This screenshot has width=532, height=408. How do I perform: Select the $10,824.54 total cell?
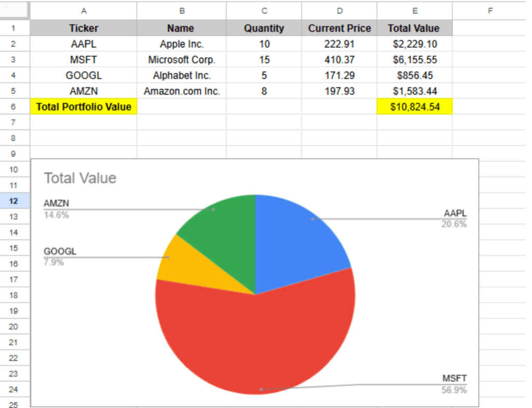coord(414,107)
